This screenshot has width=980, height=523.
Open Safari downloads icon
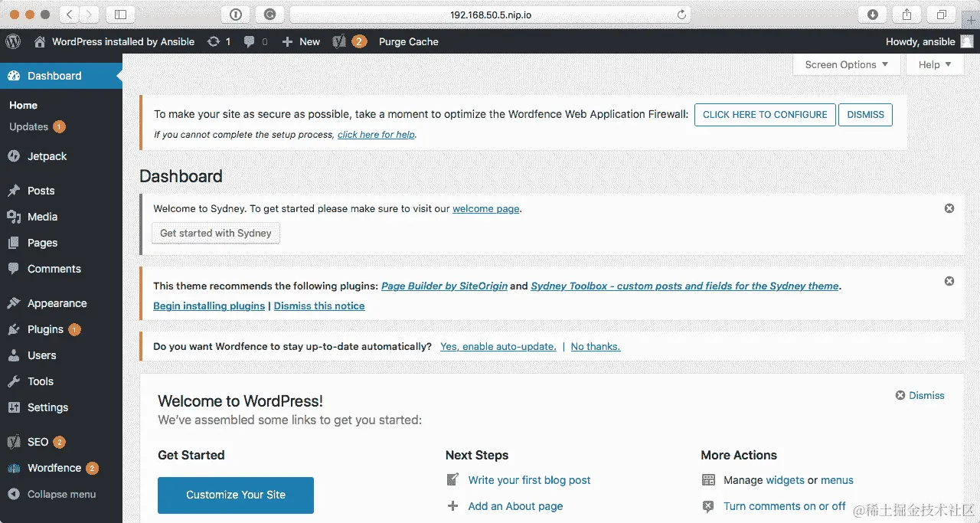[873, 15]
